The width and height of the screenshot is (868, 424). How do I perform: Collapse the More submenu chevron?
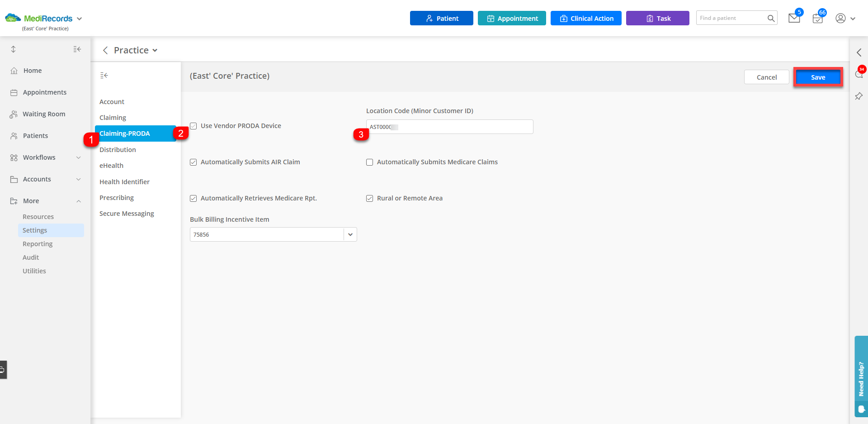[79, 201]
